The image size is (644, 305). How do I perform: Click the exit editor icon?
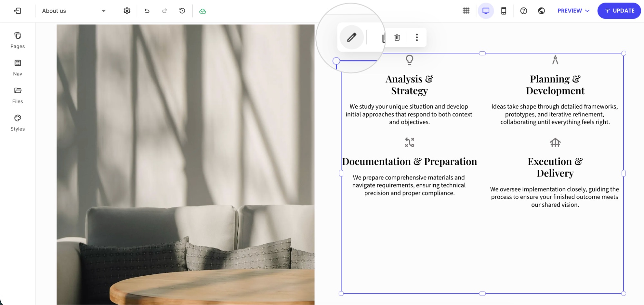pyautogui.click(x=17, y=11)
